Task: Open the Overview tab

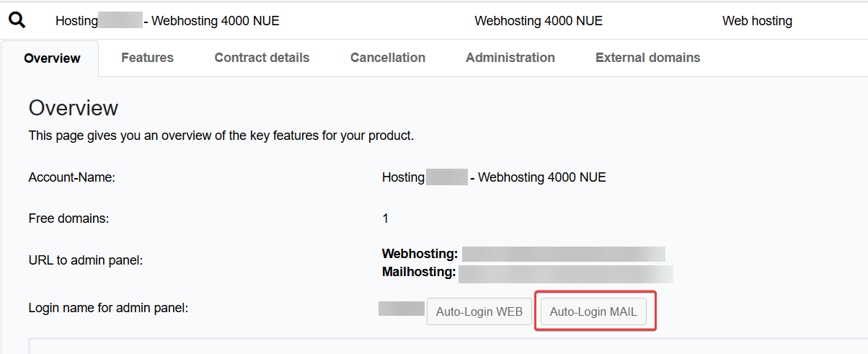Action: point(52,58)
